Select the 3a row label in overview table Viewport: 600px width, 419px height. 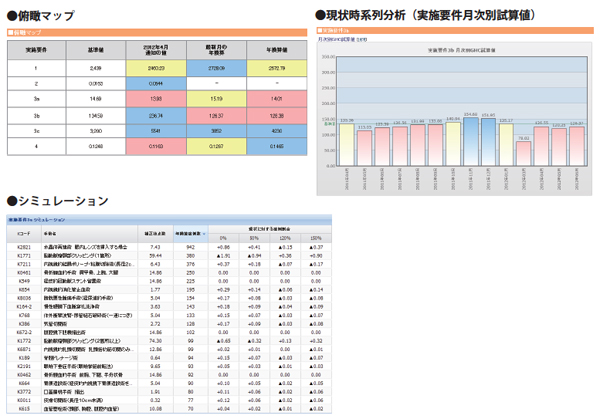pos(35,99)
